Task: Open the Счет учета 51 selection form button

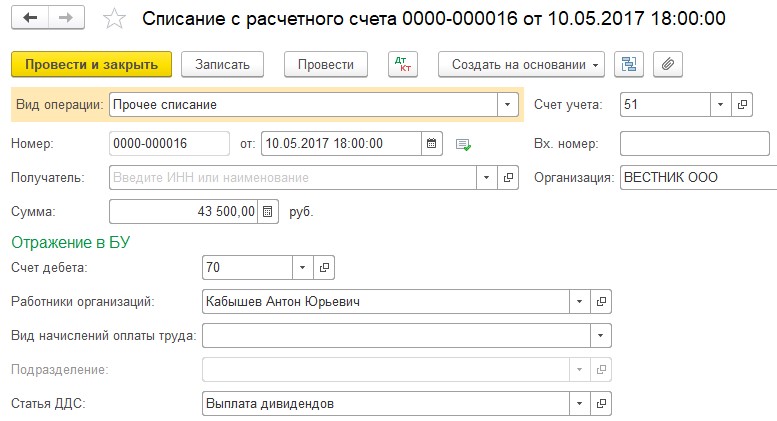Action: [743, 104]
